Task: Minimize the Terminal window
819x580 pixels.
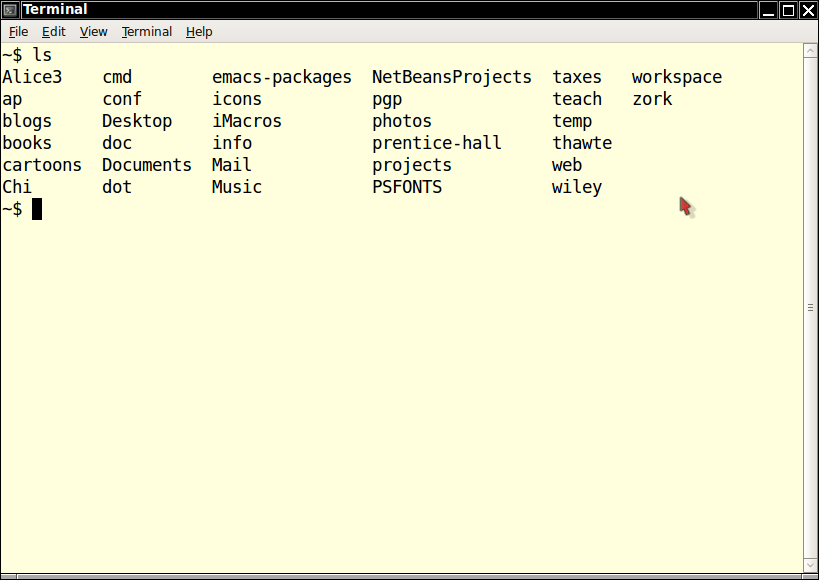Action: [768, 10]
